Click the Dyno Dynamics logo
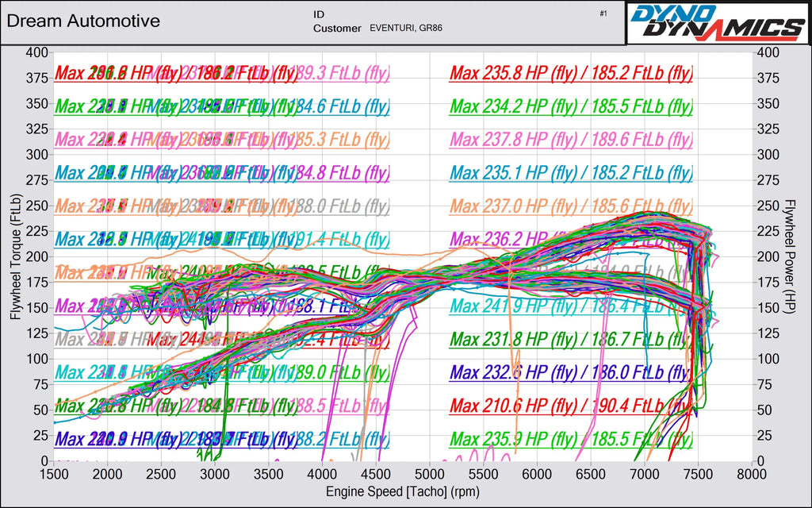 click(718, 23)
